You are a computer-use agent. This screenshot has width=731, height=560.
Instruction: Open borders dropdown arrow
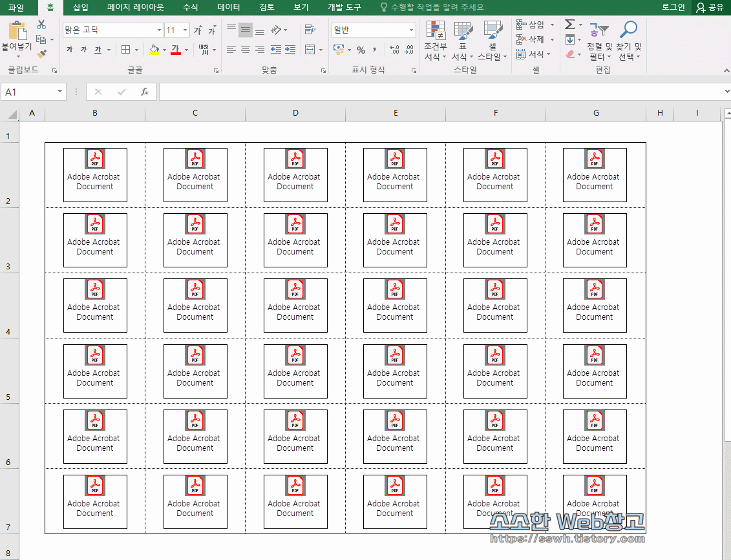click(x=136, y=50)
